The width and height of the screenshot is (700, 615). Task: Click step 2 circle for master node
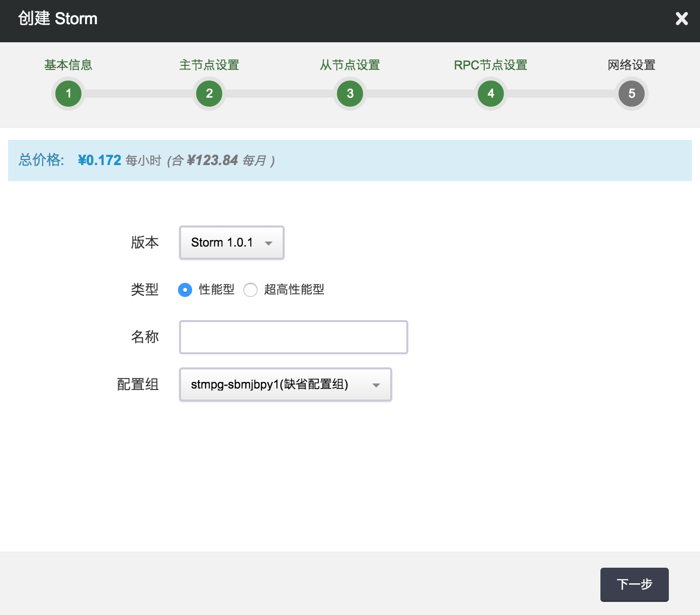209,94
